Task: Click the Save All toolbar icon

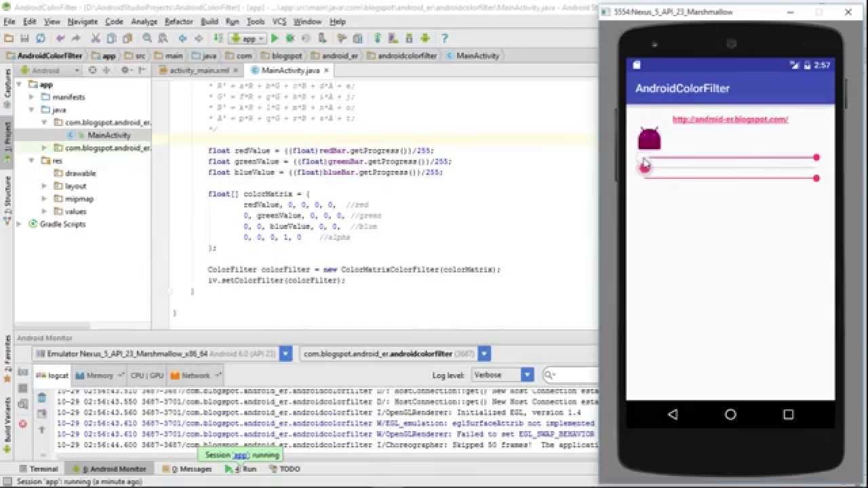Action: click(24, 39)
